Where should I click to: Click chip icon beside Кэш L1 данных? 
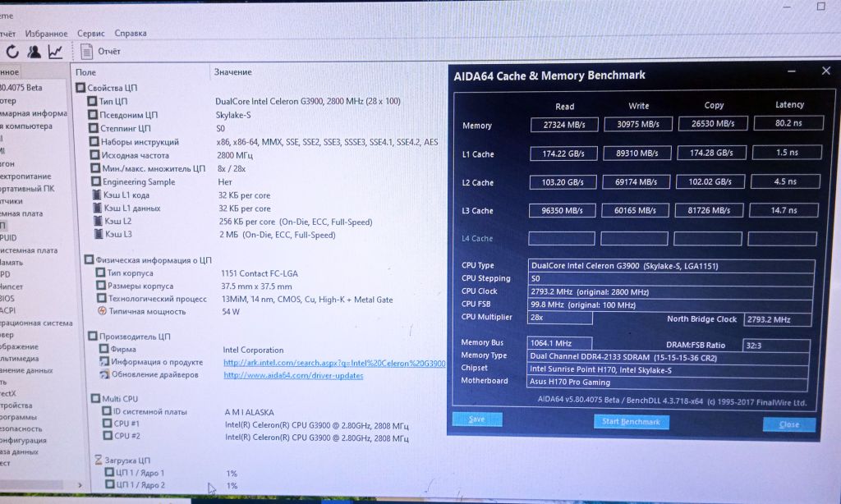(98, 208)
